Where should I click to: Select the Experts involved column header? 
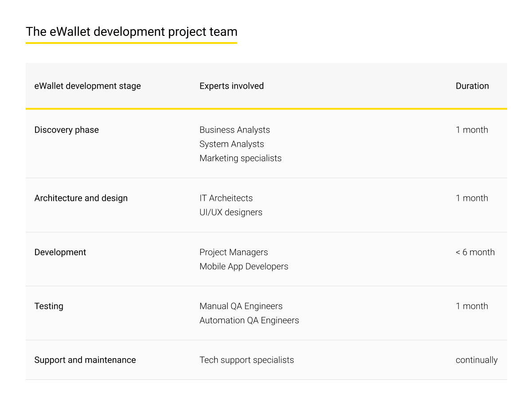coord(231,86)
